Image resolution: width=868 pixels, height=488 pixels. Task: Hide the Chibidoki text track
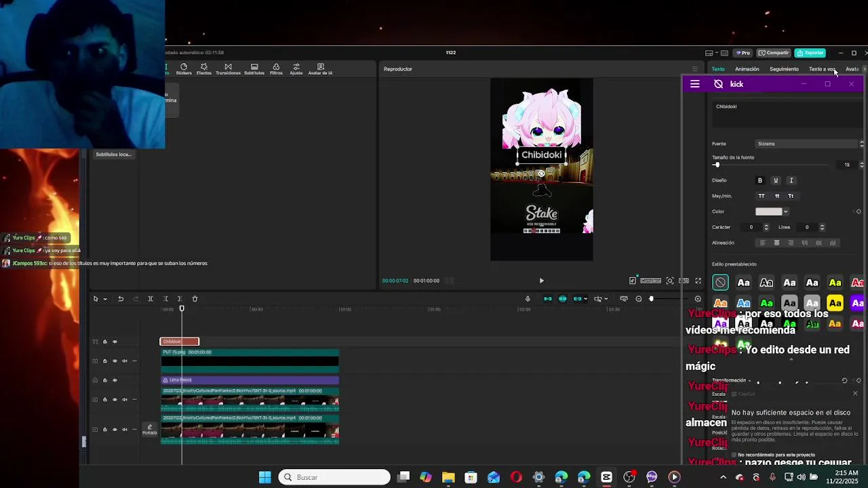[115, 342]
